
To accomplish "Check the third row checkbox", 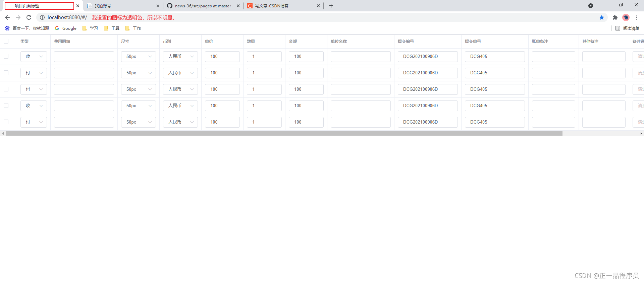I will click(x=6, y=89).
